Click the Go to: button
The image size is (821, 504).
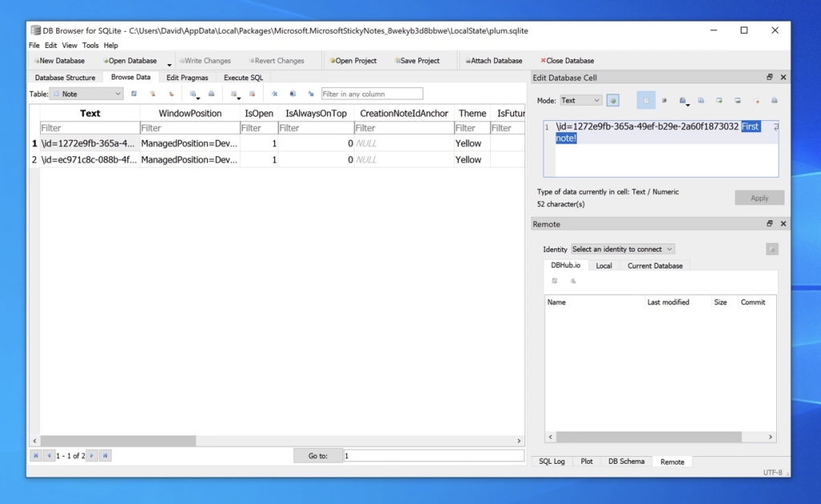click(x=317, y=456)
